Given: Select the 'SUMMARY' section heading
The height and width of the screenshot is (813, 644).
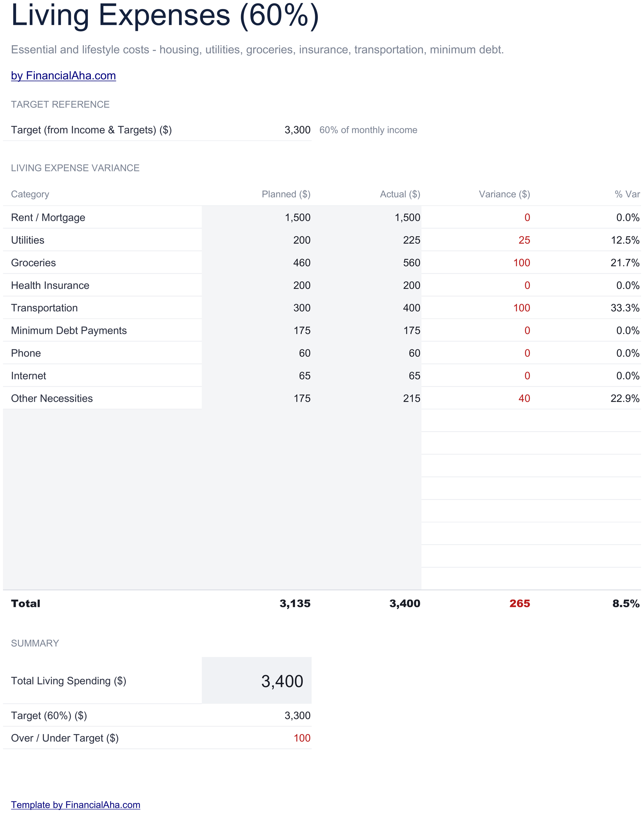Looking at the screenshot, I should click(x=35, y=643).
